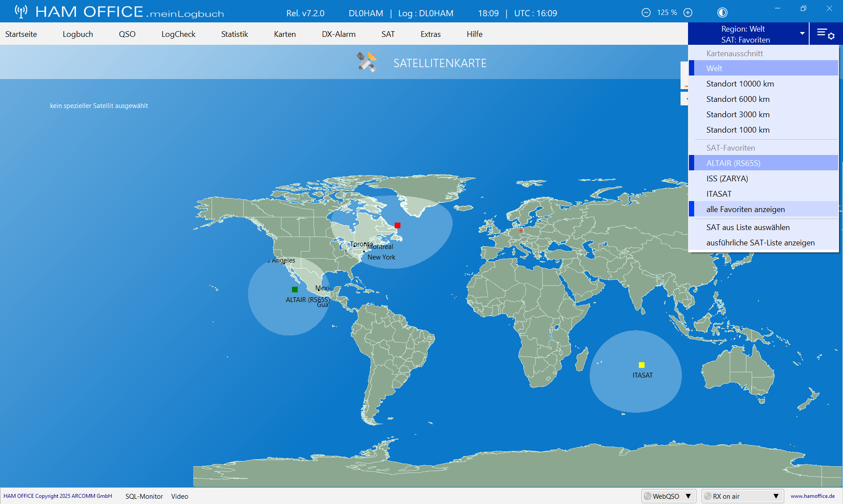843x504 pixels.
Task: Open the www.hamoffice.de link
Action: coord(812,496)
